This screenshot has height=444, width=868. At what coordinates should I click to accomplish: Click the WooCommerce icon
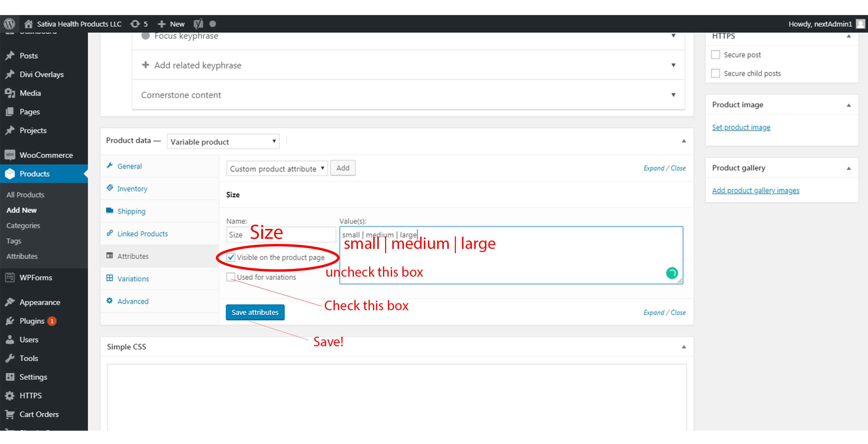[x=10, y=155]
